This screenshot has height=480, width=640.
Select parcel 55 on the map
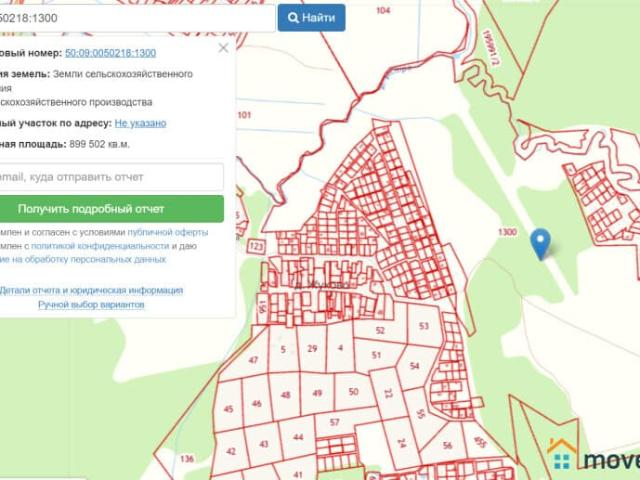(420, 413)
